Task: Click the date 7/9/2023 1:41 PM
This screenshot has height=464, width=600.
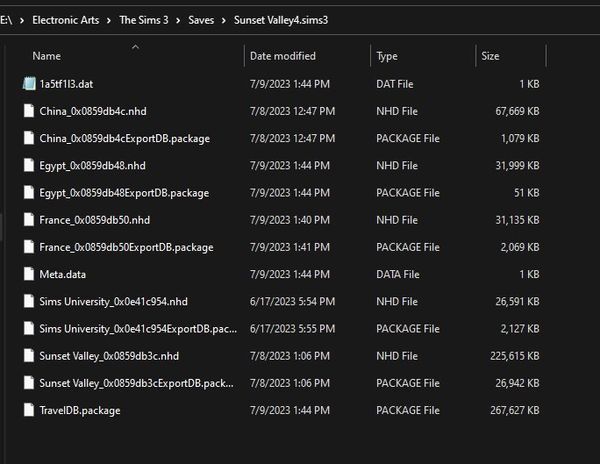Action: click(x=290, y=247)
